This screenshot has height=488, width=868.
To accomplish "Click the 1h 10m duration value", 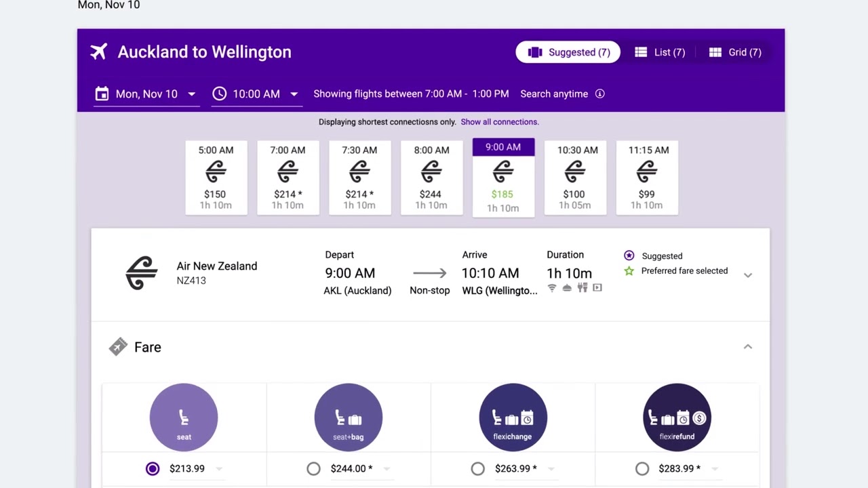I will coord(569,273).
